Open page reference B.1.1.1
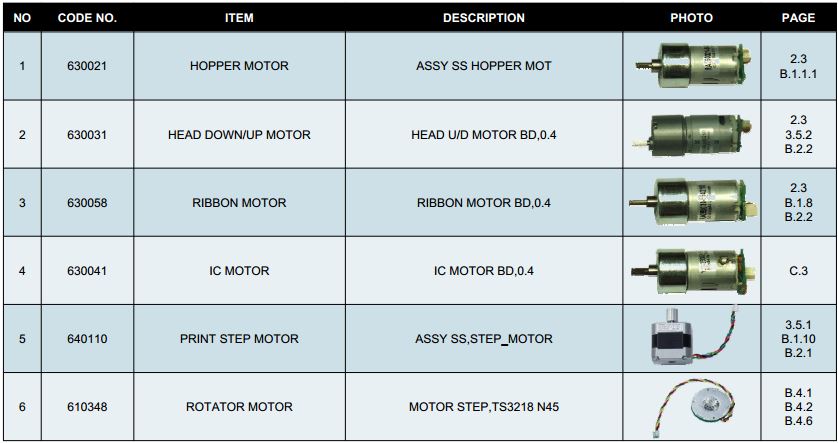This screenshot has height=443, width=838. tap(798, 74)
